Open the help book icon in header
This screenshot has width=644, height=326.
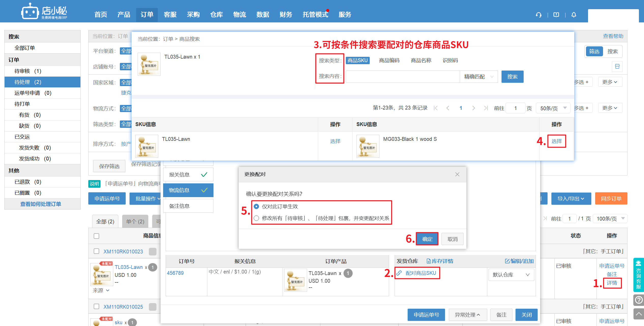(556, 15)
